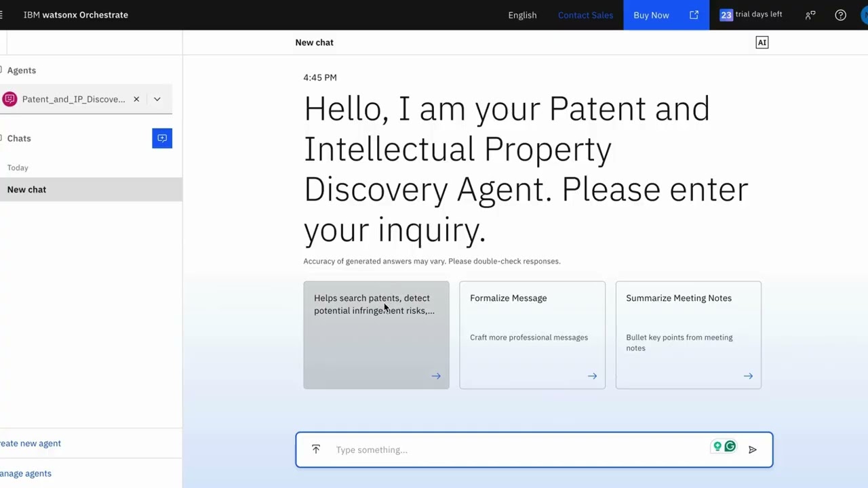The width and height of the screenshot is (868, 488).
Task: Select the English language option
Action: pos(522,15)
